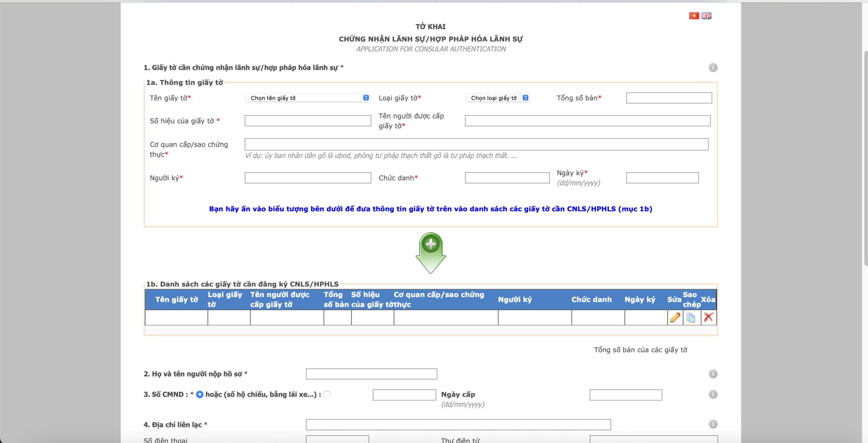Click the pencil edit icon in table
The width and height of the screenshot is (868, 443).
point(675,318)
